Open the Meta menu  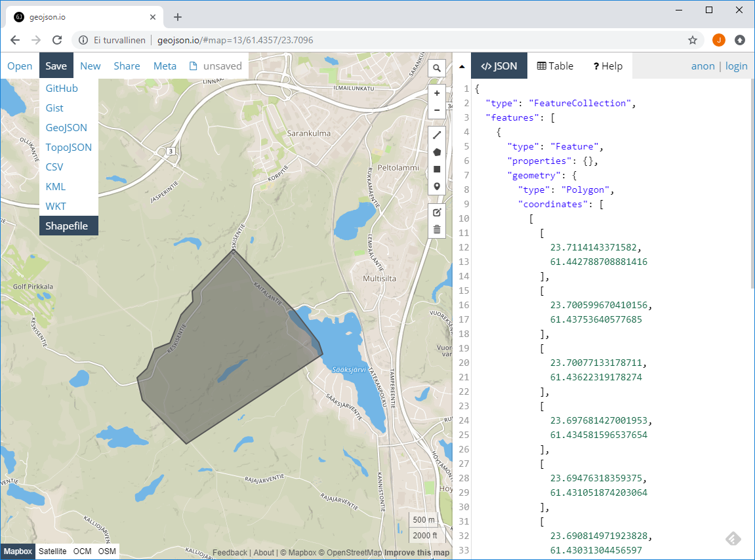tap(165, 66)
